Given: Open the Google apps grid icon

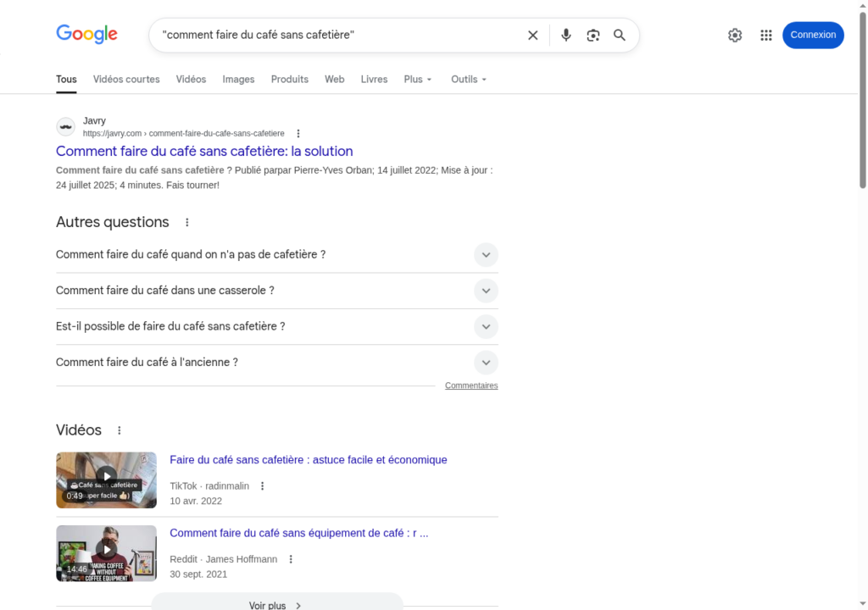Looking at the screenshot, I should click(766, 36).
